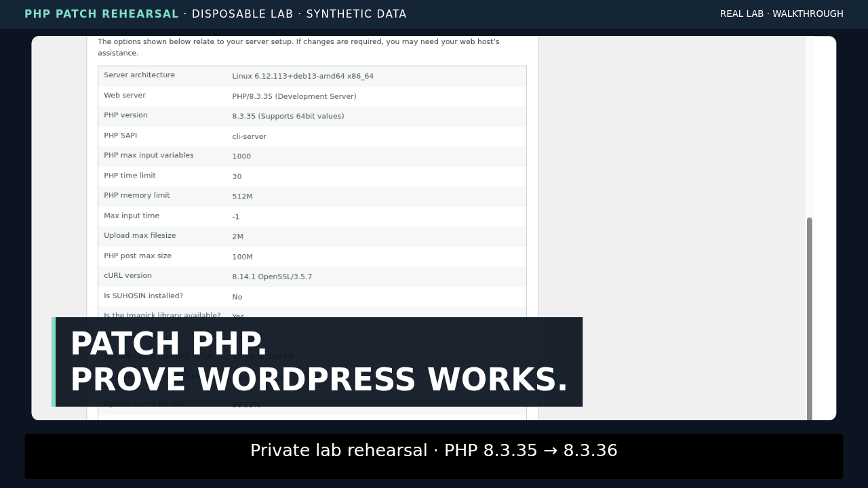The image size is (868, 488).
Task: Click the "Is SUHOSIN installed?" label
Action: pos(143,296)
